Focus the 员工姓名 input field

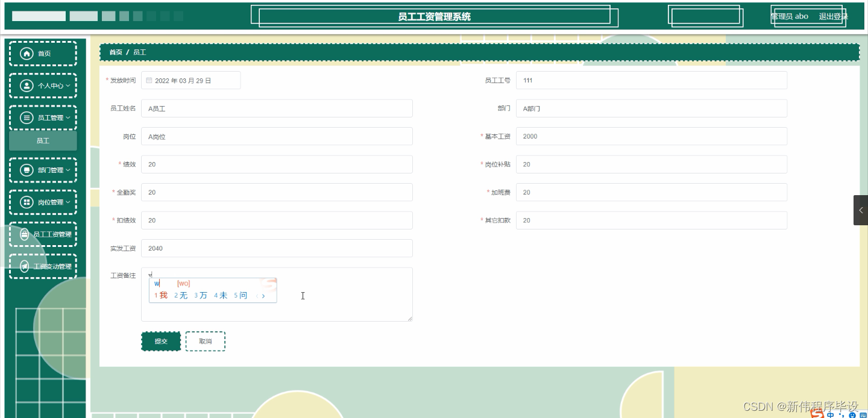click(277, 108)
